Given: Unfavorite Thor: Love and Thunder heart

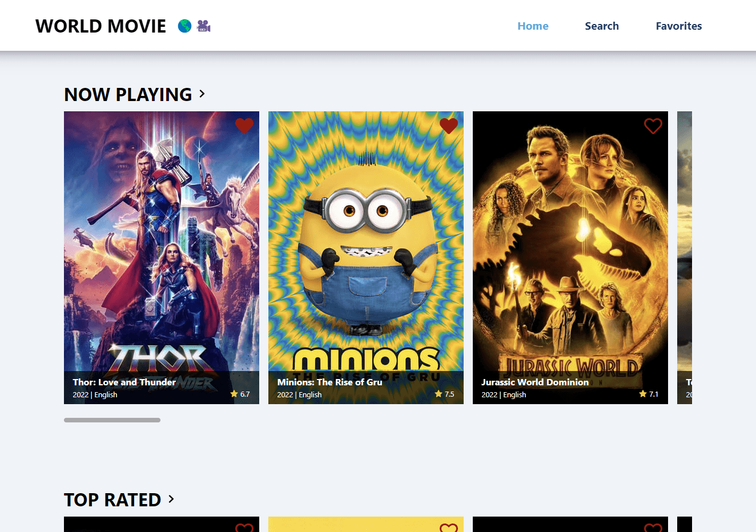Looking at the screenshot, I should [244, 126].
